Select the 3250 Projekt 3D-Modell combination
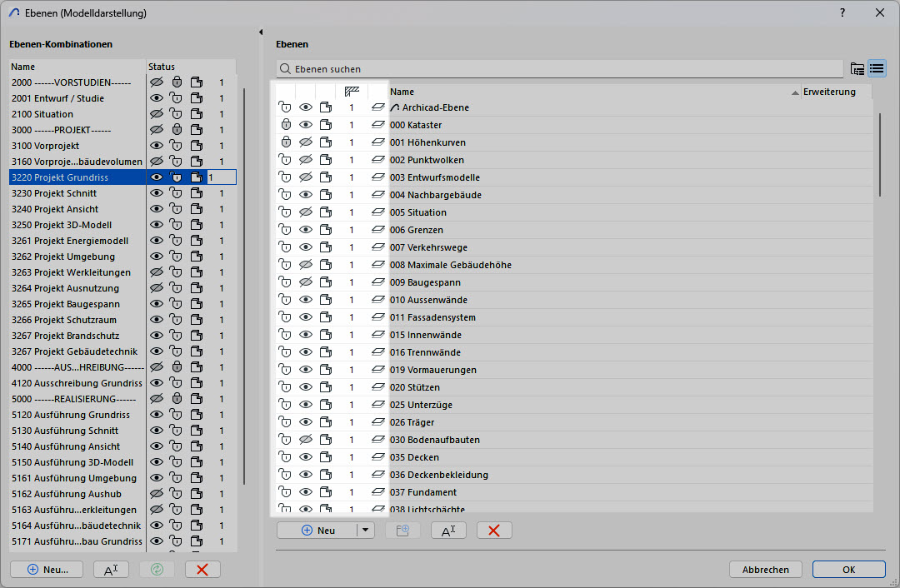 tap(62, 225)
